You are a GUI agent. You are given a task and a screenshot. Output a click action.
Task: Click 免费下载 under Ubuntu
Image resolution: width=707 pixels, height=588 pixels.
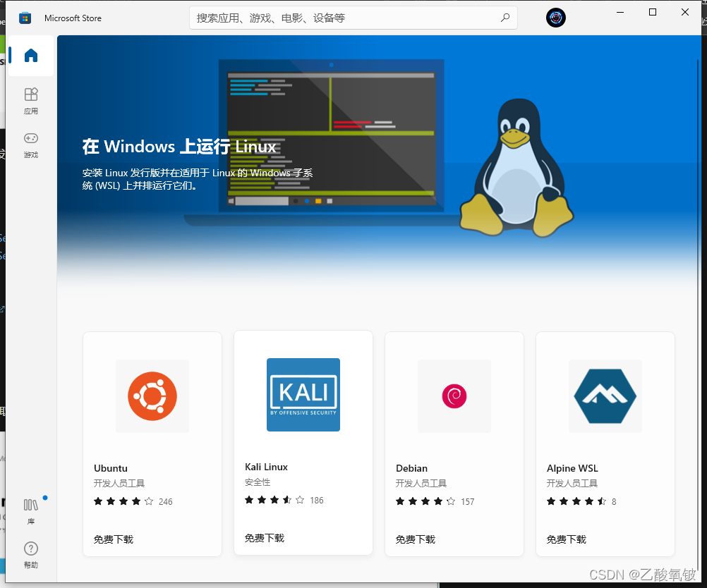pos(113,539)
